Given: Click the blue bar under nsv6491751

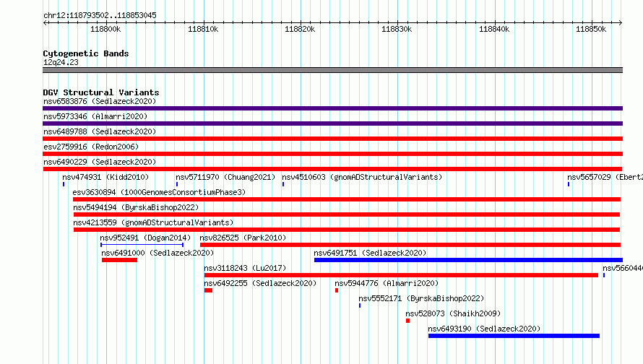Looking at the screenshot, I should coord(468,260).
